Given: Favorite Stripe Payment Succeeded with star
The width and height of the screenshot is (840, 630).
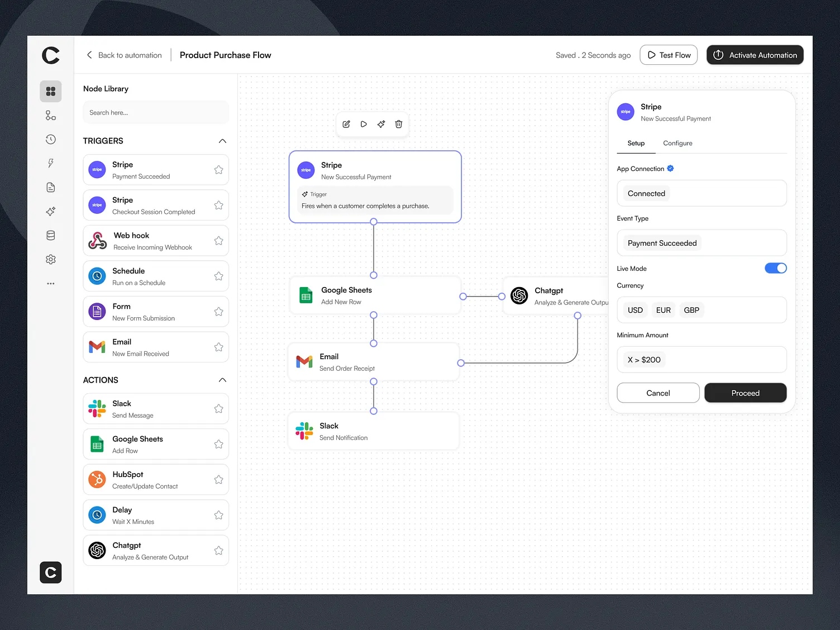Looking at the screenshot, I should coord(218,170).
